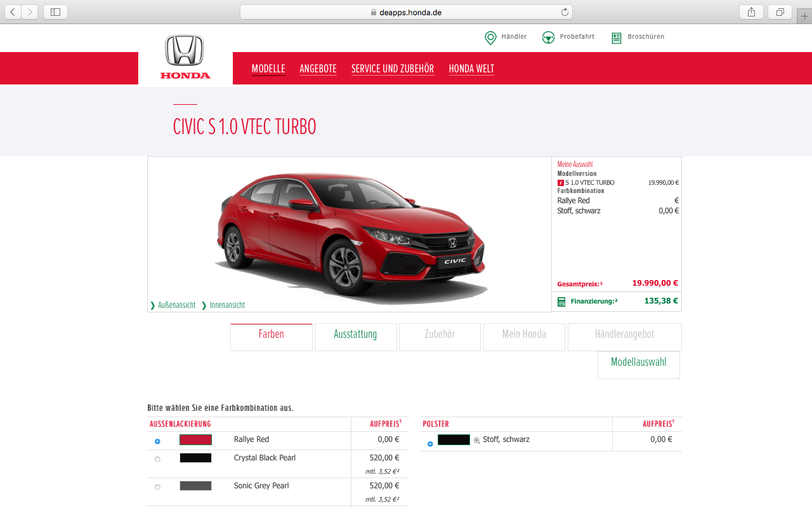Zoom the Stoff, schwarz upholstery magnifier icon
Viewport: 812px width, 508px height.
coord(476,440)
